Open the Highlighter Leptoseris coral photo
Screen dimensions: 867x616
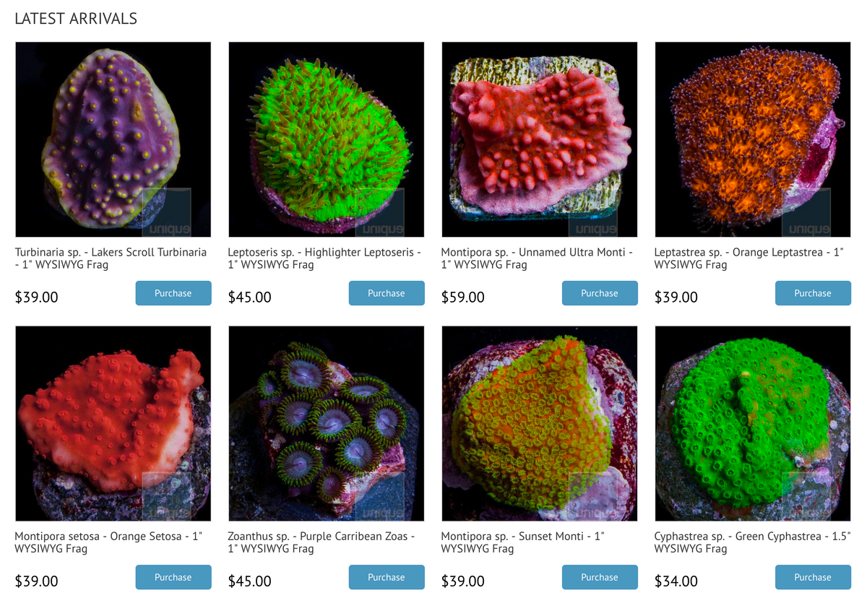pos(327,139)
